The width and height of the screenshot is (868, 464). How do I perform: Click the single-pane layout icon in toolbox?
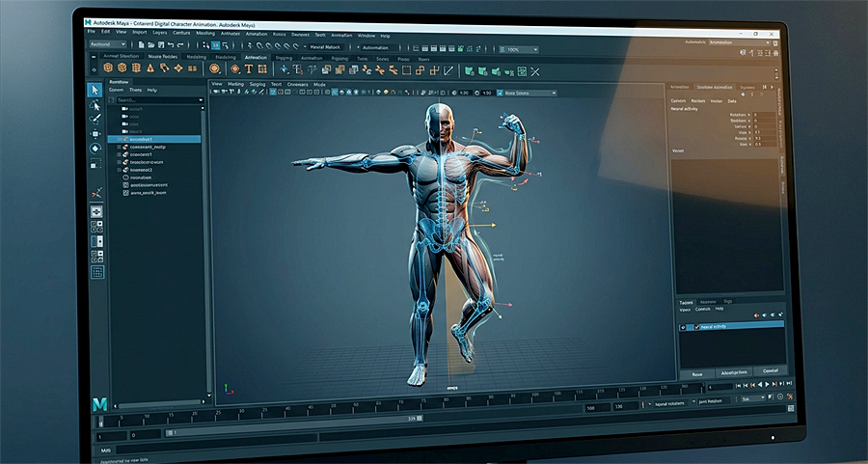point(96,212)
